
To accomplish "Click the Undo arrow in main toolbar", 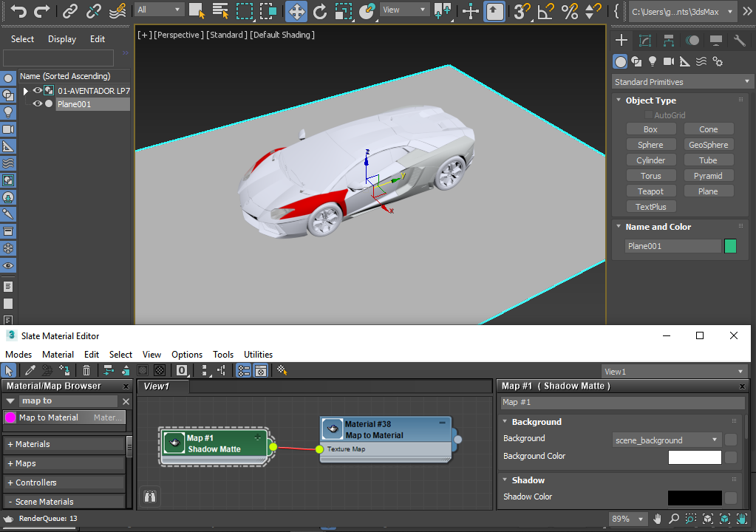I will point(18,11).
